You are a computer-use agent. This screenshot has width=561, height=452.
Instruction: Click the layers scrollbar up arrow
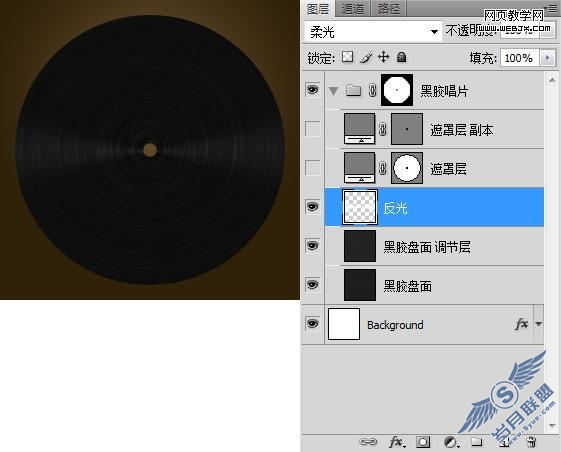(x=552, y=79)
